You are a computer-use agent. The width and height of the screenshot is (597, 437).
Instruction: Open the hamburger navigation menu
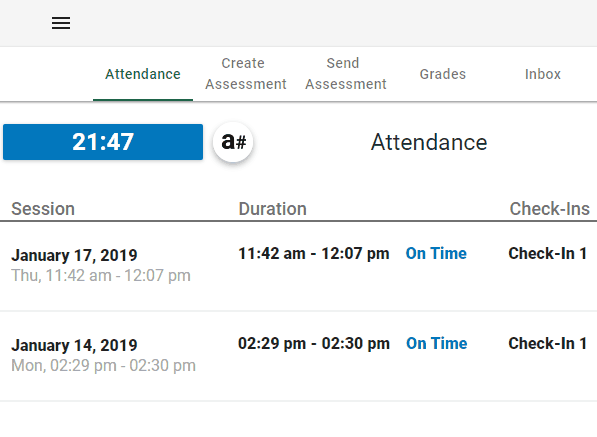click(61, 23)
